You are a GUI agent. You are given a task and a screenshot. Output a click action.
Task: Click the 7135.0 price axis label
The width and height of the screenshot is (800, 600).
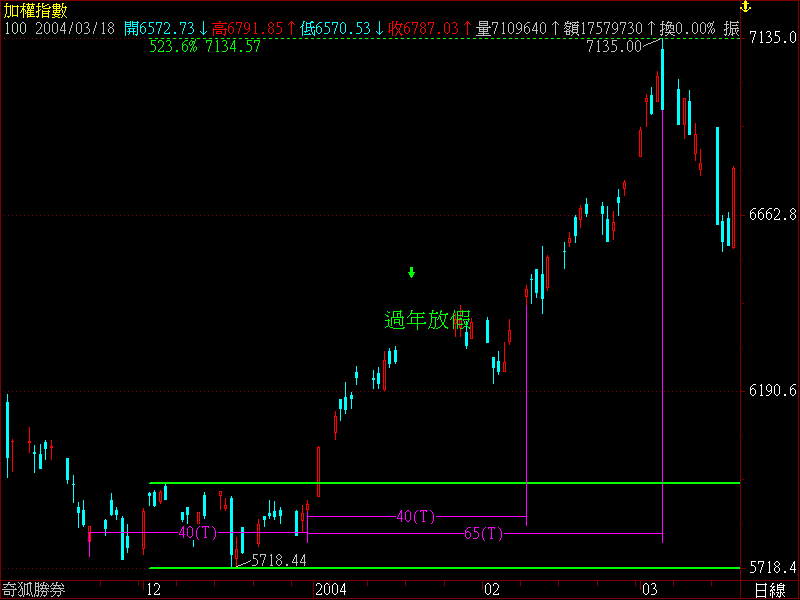[772, 37]
